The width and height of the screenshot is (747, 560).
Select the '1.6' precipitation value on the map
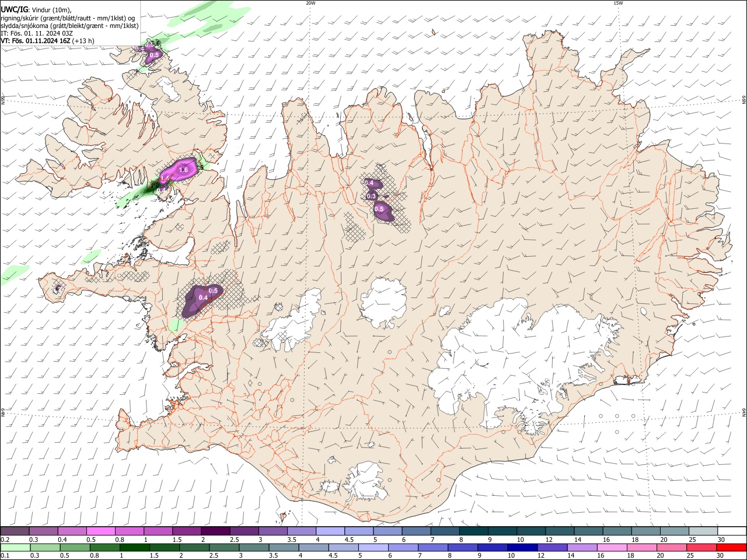184,170
